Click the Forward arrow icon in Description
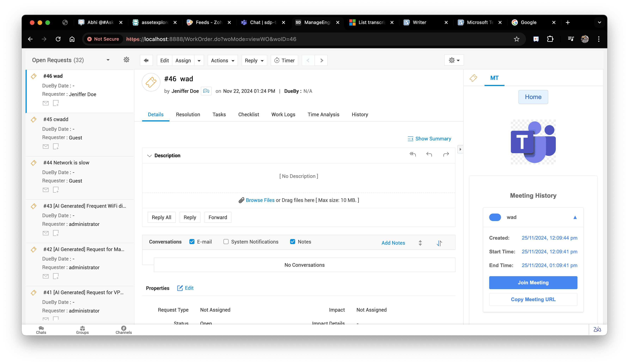The height and width of the screenshot is (364, 629). tap(446, 154)
